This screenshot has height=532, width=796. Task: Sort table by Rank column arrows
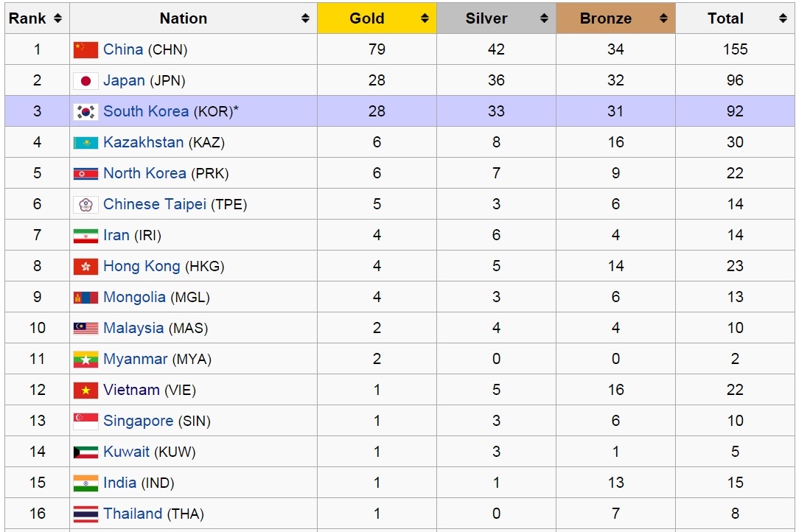[57, 18]
